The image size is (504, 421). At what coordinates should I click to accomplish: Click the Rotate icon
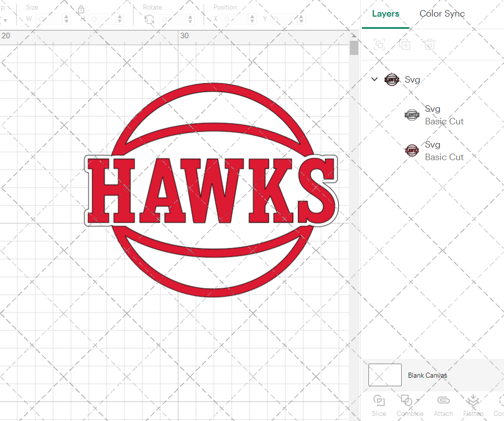coord(150,20)
